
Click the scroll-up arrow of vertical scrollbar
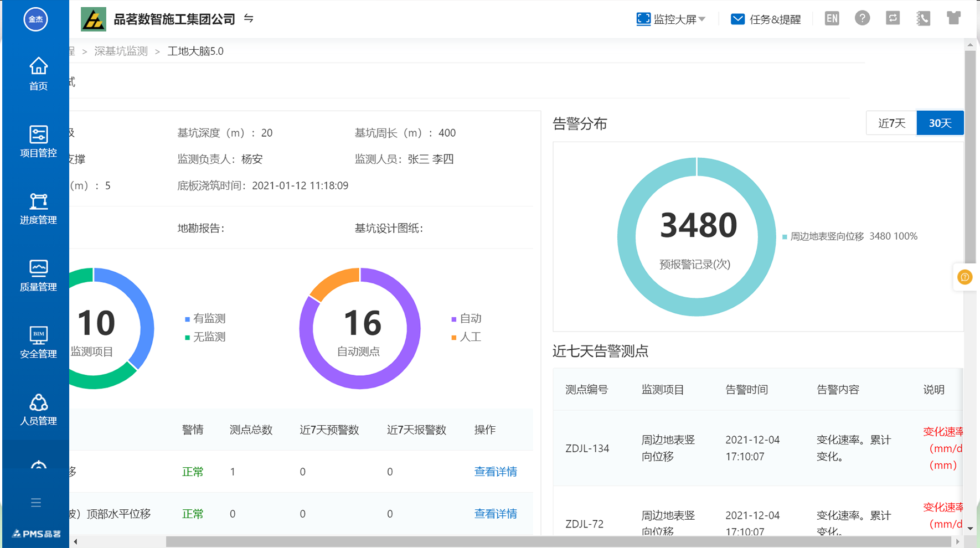[x=970, y=44]
